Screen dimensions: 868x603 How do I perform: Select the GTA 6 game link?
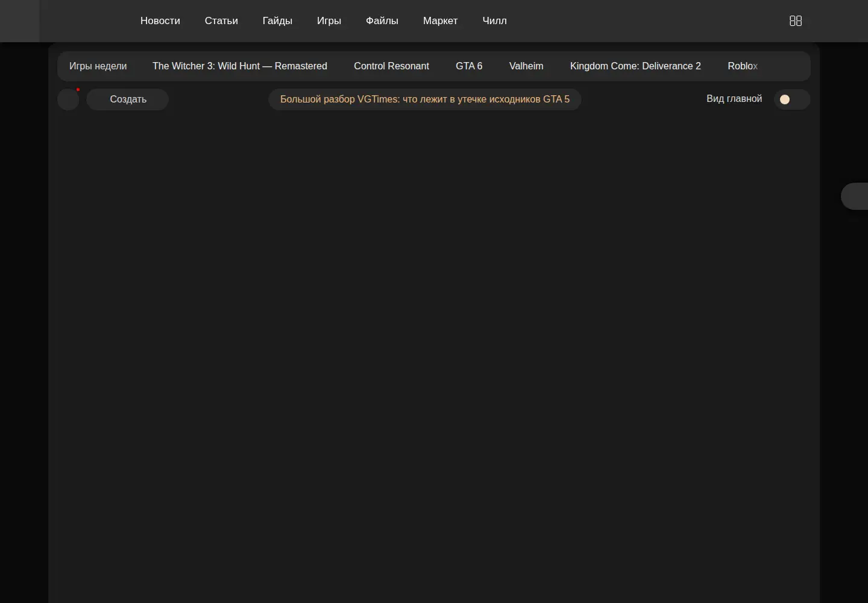[x=469, y=66]
